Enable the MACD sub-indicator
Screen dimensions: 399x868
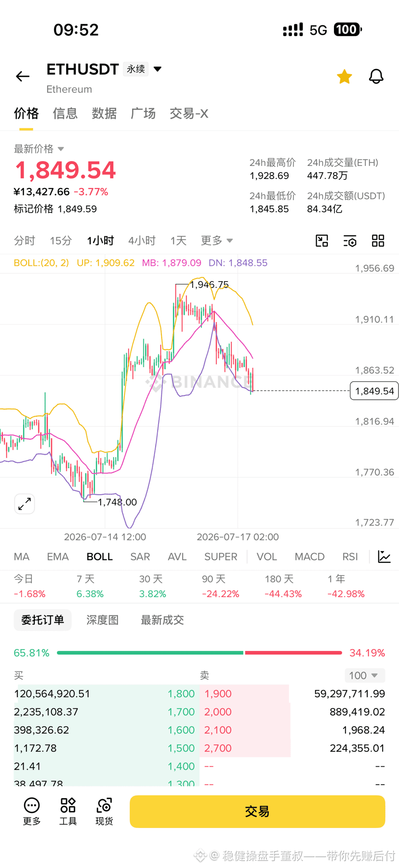tap(309, 556)
